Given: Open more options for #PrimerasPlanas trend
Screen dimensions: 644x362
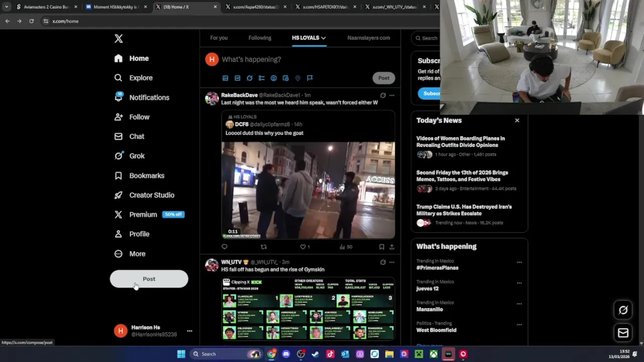Looking at the screenshot, I should pyautogui.click(x=519, y=262).
